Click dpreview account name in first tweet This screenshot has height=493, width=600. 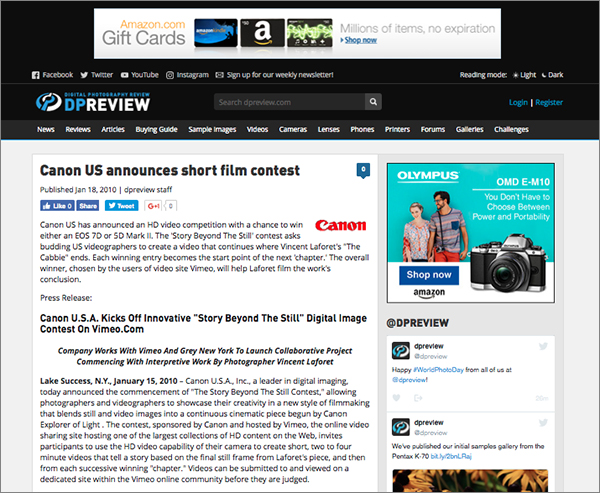(x=429, y=346)
